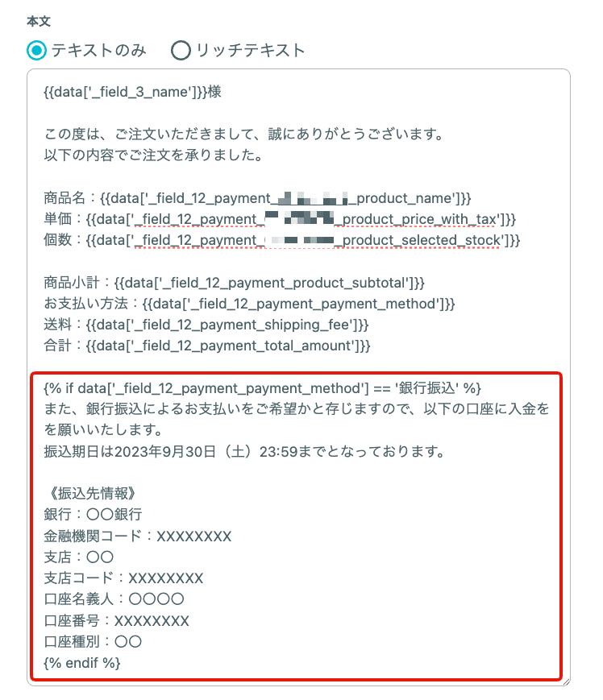Click the 合計 total_amount line
The width and height of the screenshot is (603, 700).
(x=207, y=346)
